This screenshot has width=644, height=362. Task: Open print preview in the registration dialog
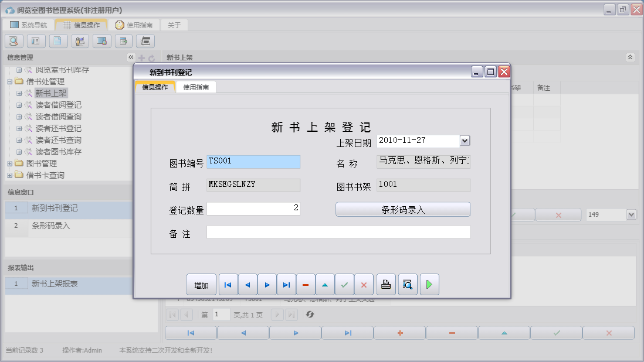(x=408, y=284)
